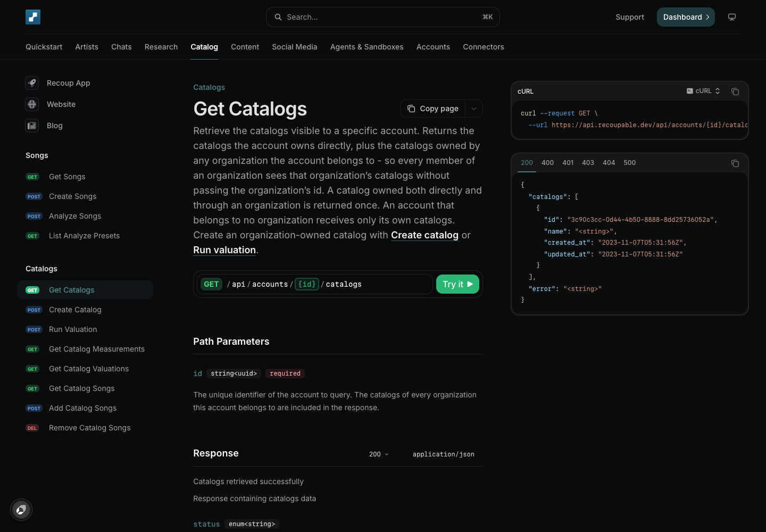This screenshot has height=532, width=766.
Task: Open the Dashboard button
Action: (x=686, y=17)
